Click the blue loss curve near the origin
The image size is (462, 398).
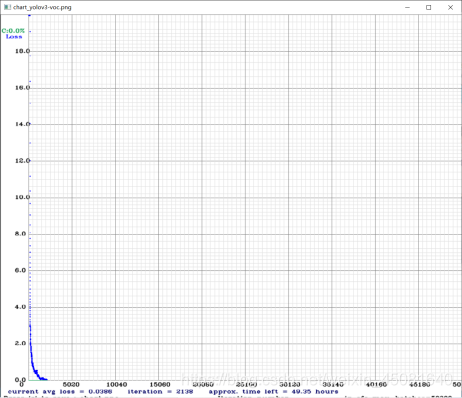[x=34, y=369]
